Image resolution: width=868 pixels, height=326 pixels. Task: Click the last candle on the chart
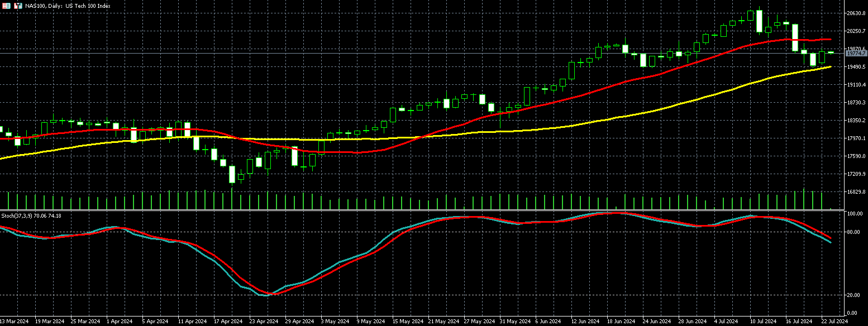(x=831, y=52)
